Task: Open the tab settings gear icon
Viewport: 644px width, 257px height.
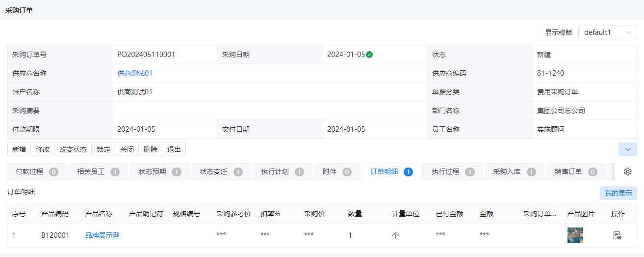Action: tap(627, 171)
